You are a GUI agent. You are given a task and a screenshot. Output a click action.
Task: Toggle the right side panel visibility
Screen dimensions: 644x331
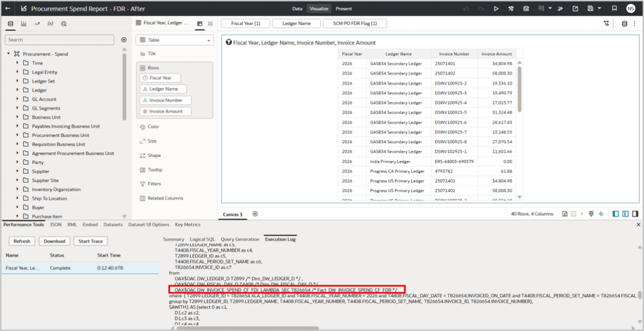(x=635, y=214)
